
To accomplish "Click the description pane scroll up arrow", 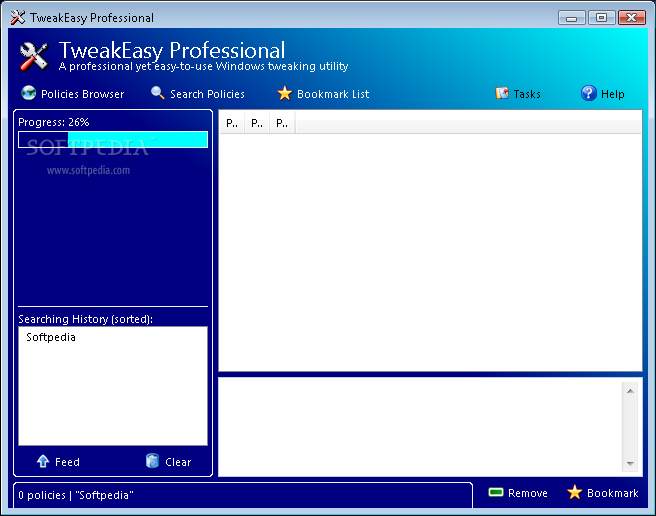I will coord(630,391).
